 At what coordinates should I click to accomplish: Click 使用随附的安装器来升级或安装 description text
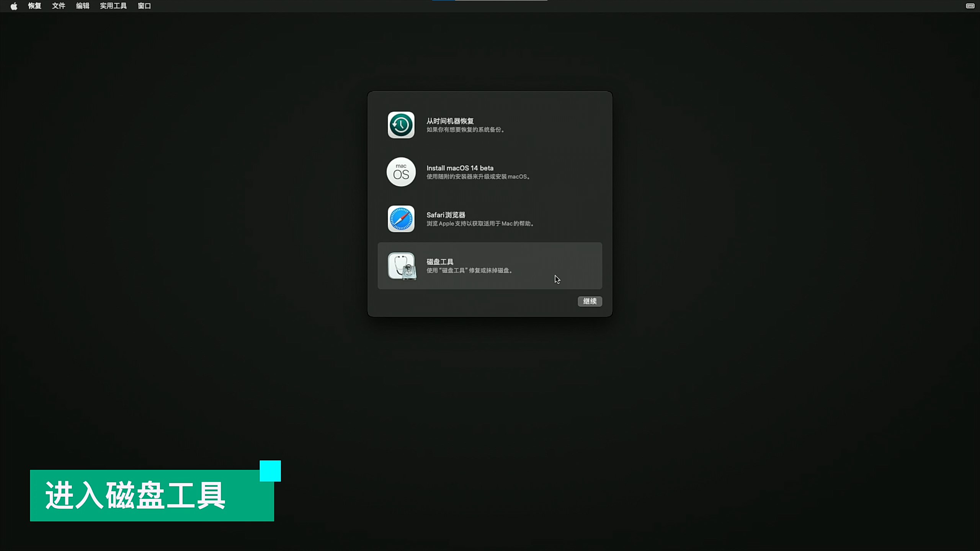[478, 177]
